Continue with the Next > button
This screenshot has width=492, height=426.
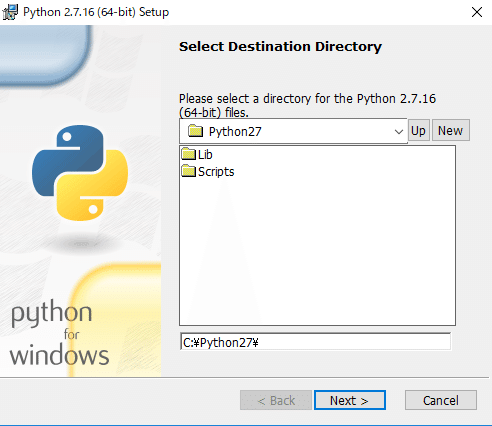tap(350, 400)
